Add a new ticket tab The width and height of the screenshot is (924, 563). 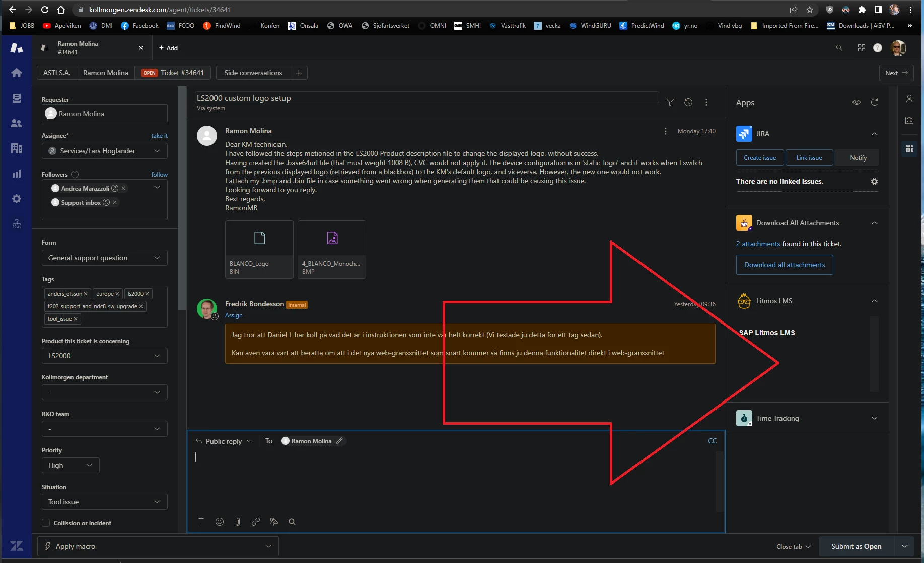click(x=168, y=48)
